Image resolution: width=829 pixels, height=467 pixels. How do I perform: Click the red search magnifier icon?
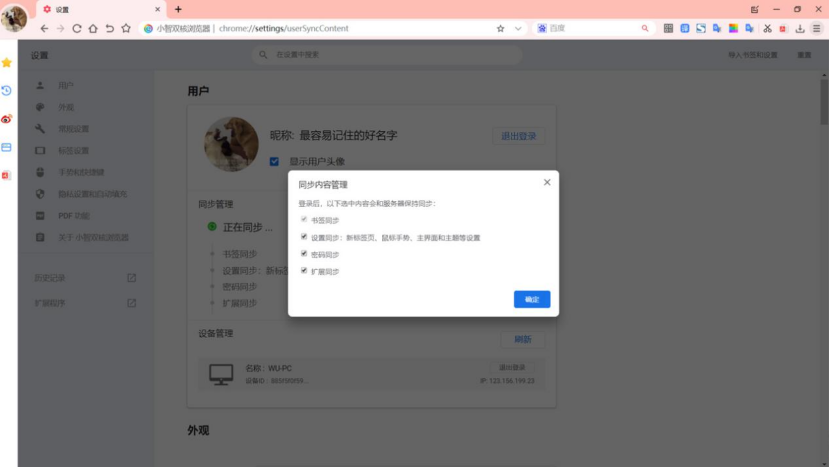[645, 29]
